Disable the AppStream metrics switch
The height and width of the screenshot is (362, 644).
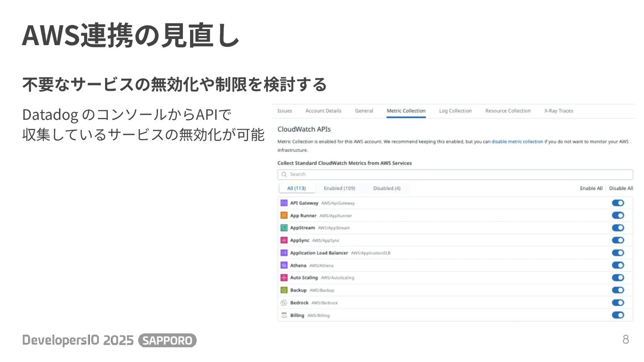pos(618,228)
